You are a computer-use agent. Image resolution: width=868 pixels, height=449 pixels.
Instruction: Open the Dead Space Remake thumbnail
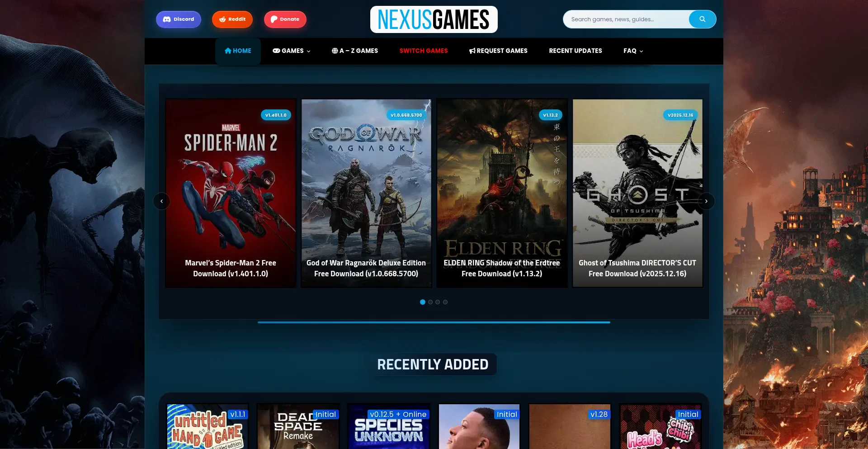tap(298, 426)
